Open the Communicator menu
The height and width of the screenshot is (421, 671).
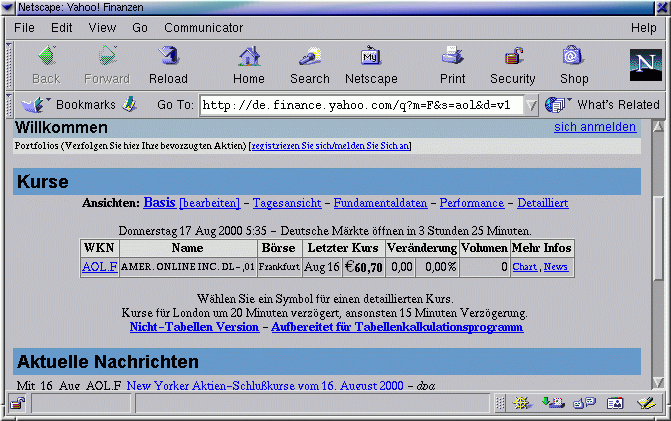point(204,28)
